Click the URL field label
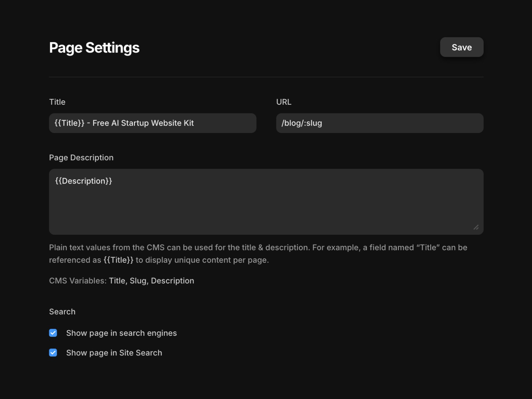The height and width of the screenshot is (399, 532). [284, 102]
